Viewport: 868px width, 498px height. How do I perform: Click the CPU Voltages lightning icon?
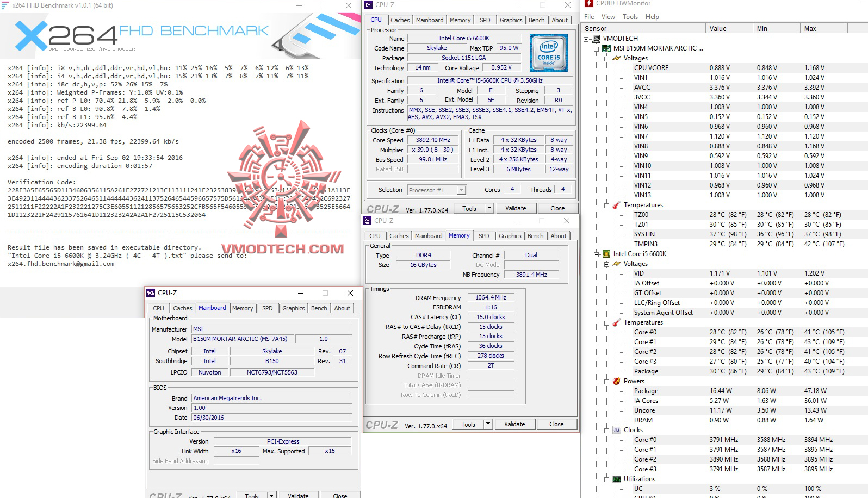617,264
